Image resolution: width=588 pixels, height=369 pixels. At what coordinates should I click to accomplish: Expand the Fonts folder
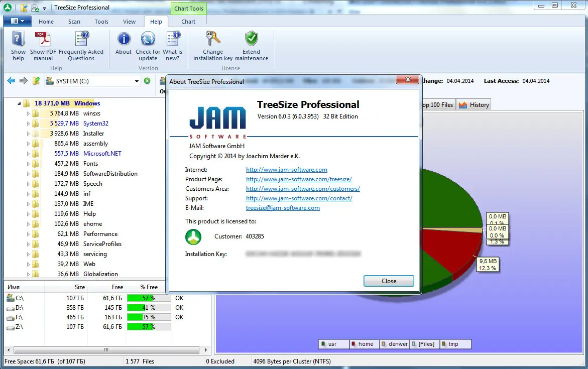pos(28,164)
